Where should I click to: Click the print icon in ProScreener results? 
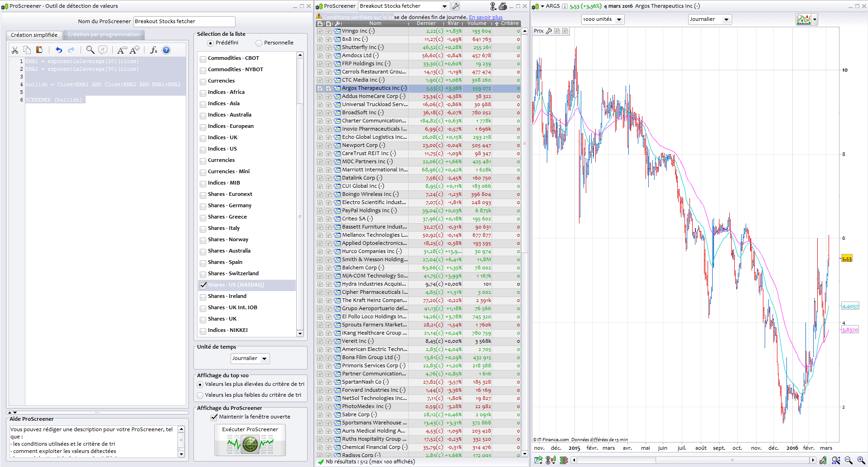pyautogui.click(x=503, y=6)
